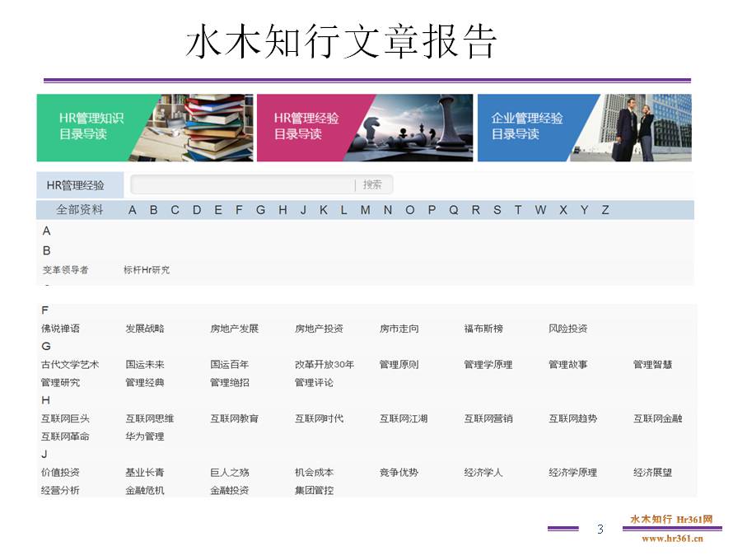Open the HR管理经验 目录导读 chess banner
The width and height of the screenshot is (747, 560).
tap(364, 128)
